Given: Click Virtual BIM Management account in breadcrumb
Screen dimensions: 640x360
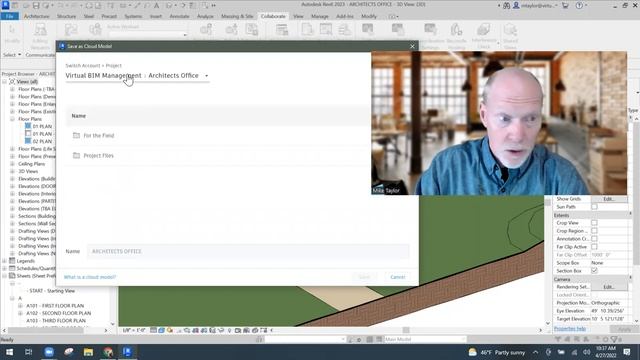Looking at the screenshot, I should pos(103,76).
